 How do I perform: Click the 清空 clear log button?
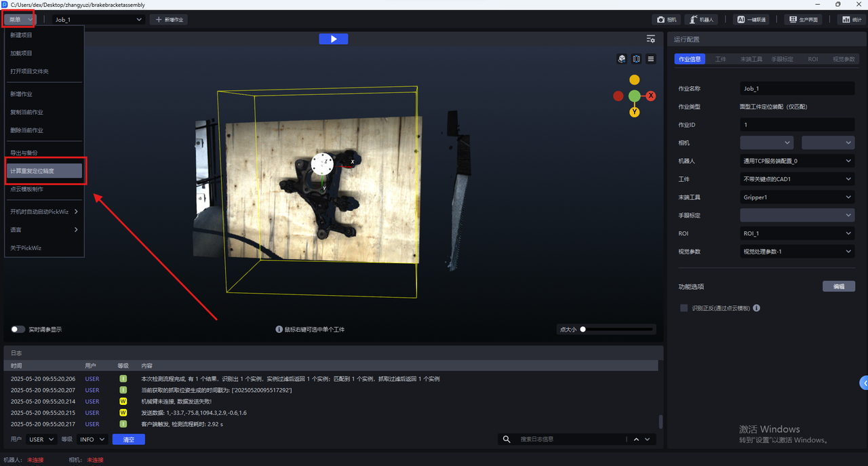128,440
